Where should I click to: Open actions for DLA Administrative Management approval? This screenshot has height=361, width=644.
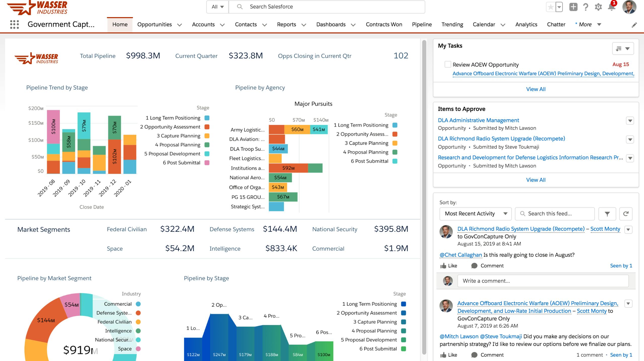pos(630,121)
